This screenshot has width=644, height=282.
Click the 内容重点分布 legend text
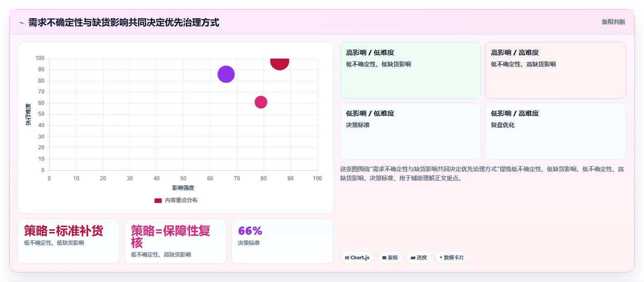point(181,200)
